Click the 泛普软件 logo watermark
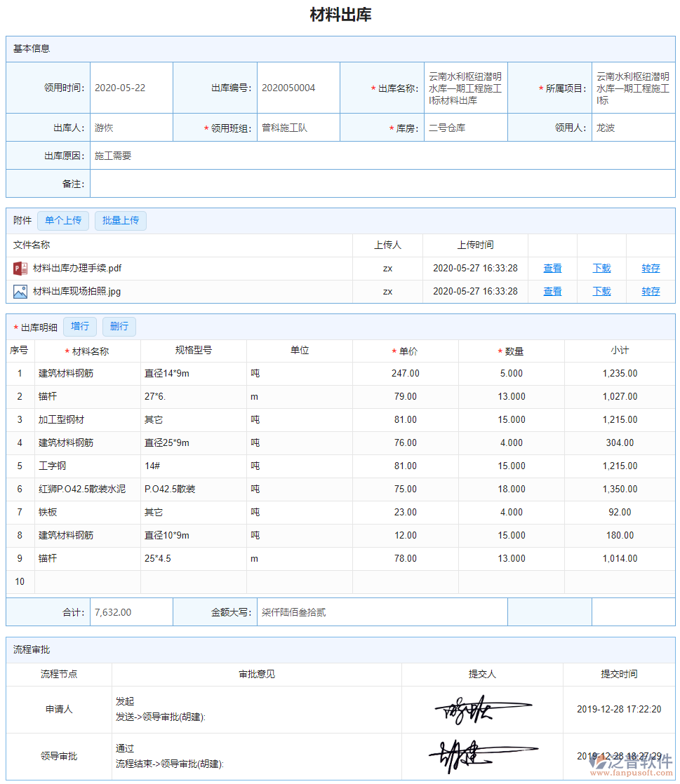The image size is (680, 784). (x=630, y=764)
